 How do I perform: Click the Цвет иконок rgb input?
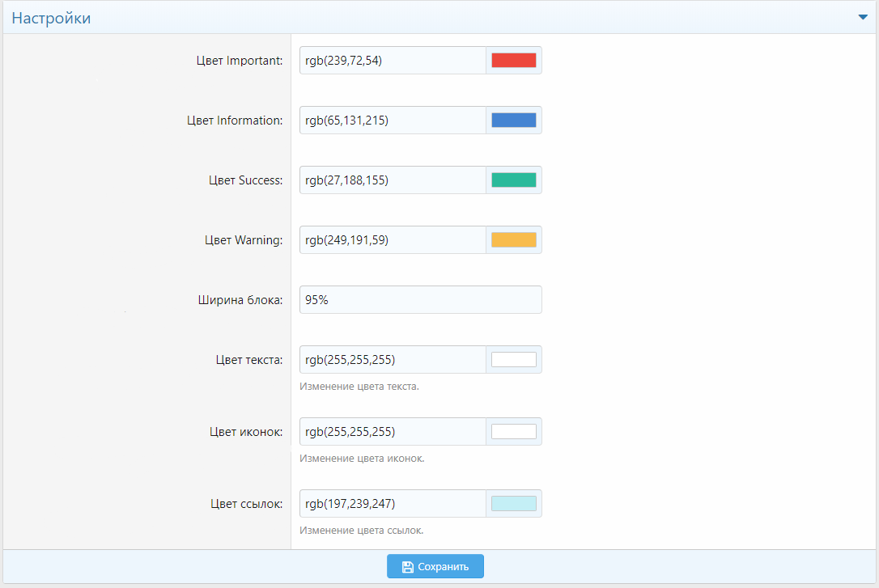point(393,432)
